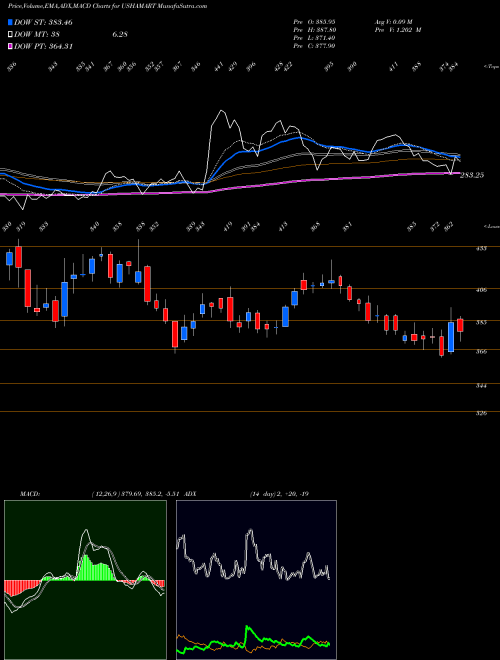Image resolution: width=500 pixels, height=660 pixels.
Task: Select the DOW ST value label
Action: point(43,22)
